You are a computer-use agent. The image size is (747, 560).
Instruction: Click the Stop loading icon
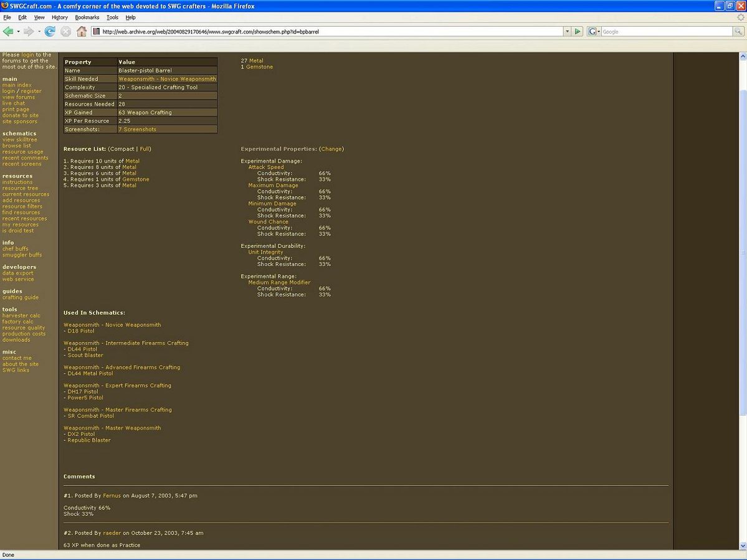pyautogui.click(x=65, y=31)
